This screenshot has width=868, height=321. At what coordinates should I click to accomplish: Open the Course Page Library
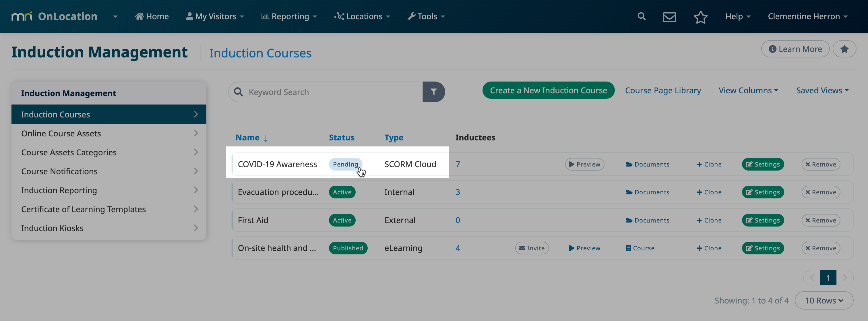pos(663,90)
